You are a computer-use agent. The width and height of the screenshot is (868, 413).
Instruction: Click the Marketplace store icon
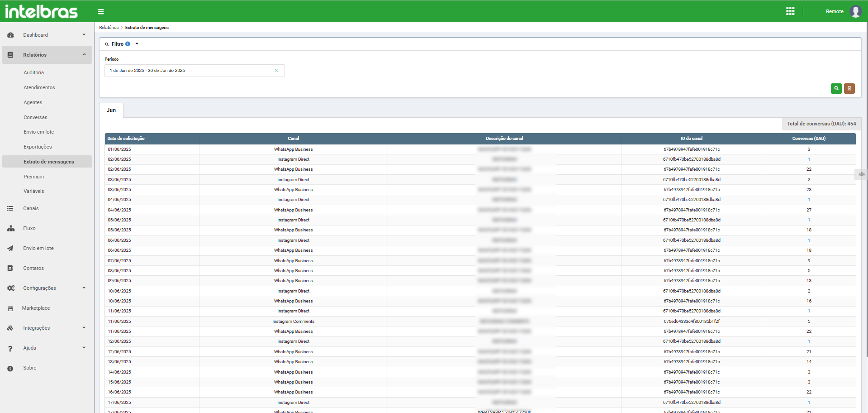coord(10,308)
